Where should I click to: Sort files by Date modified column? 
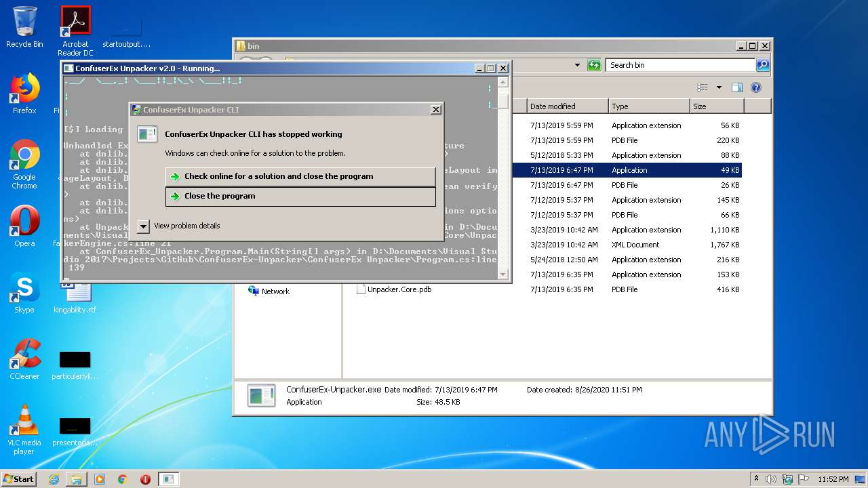(568, 106)
